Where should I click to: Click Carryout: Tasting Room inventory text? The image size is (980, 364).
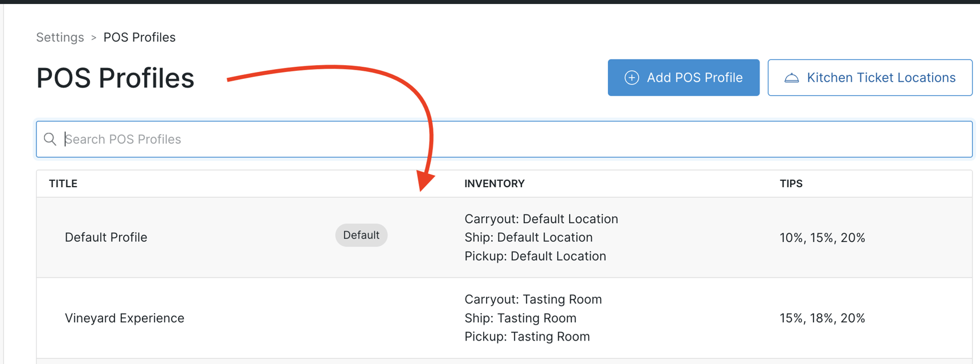pyautogui.click(x=533, y=300)
